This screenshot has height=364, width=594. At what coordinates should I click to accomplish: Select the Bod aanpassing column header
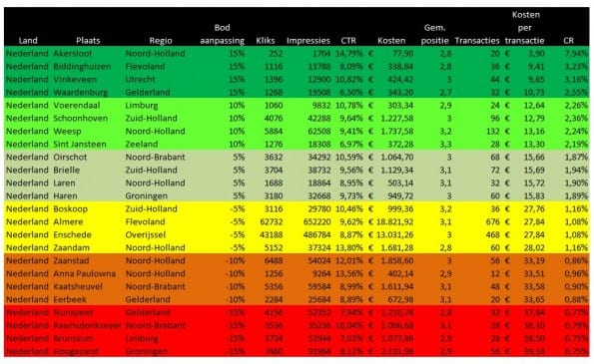click(x=222, y=34)
